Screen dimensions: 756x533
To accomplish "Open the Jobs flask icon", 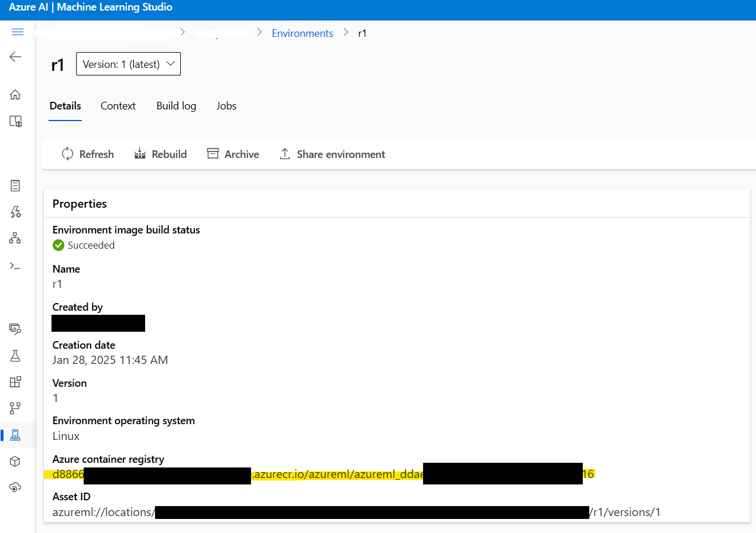I will click(x=16, y=356).
